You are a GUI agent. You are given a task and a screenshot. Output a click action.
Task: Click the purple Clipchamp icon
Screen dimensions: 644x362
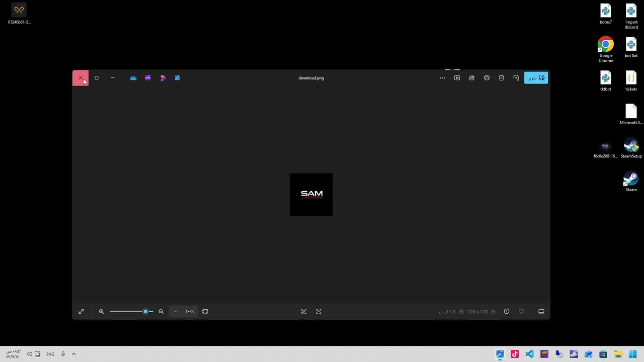click(148, 78)
